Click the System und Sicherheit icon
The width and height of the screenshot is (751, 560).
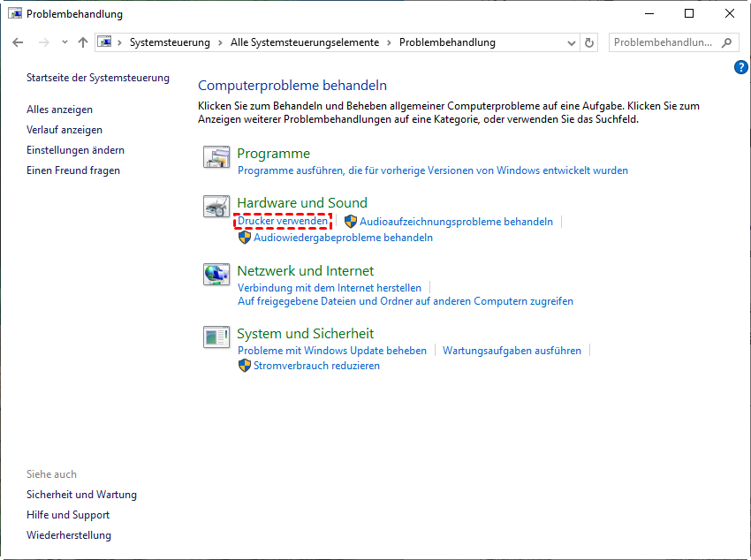point(216,337)
